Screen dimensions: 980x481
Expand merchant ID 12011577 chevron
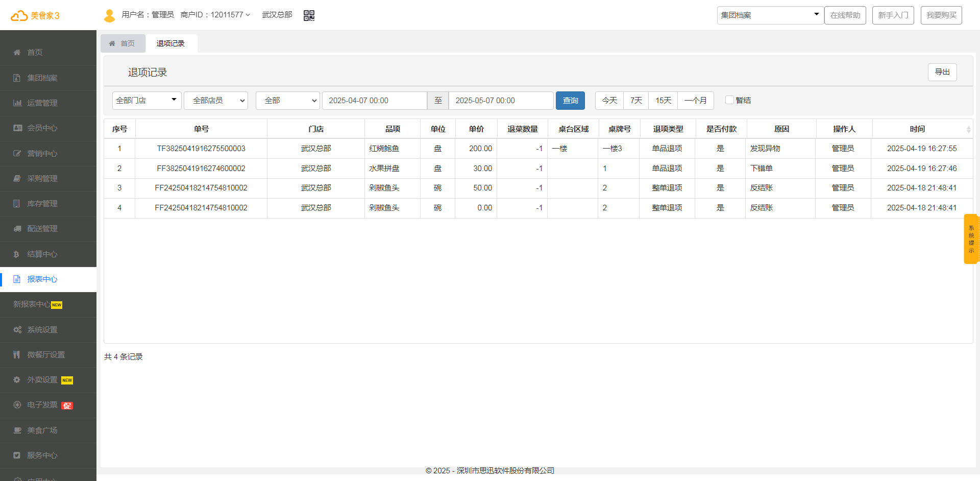pos(248,15)
